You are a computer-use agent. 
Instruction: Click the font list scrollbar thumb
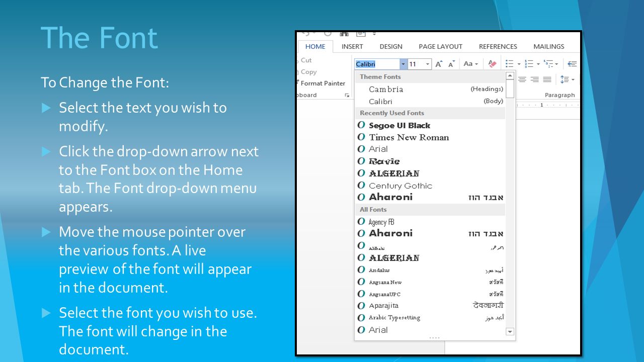point(510,89)
